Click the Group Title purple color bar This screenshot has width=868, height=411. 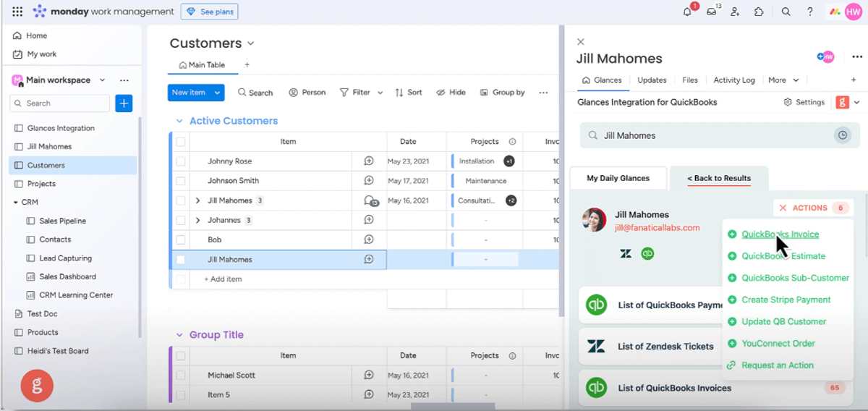pyautogui.click(x=171, y=376)
